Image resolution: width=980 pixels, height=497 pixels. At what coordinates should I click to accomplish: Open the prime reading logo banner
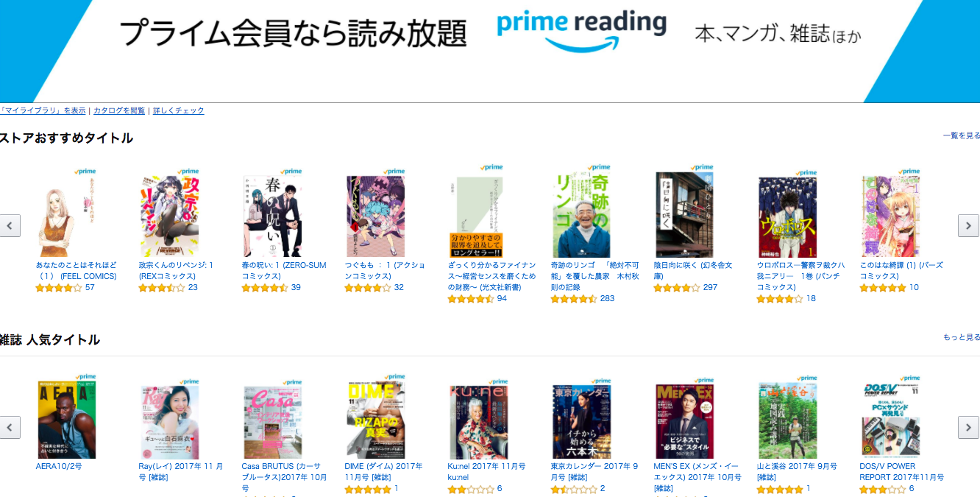581,32
